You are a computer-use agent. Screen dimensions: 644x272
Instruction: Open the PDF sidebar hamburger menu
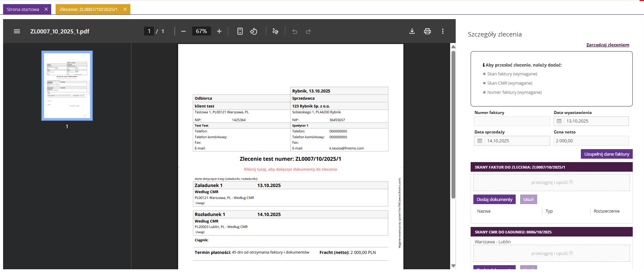point(17,31)
